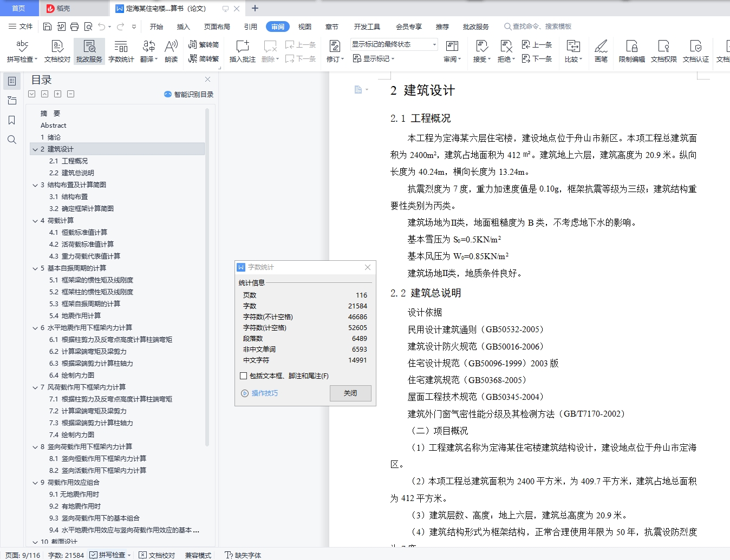Collapse the '9 荷载作用效应组合' outline node
730x560 pixels.
pyautogui.click(x=35, y=483)
